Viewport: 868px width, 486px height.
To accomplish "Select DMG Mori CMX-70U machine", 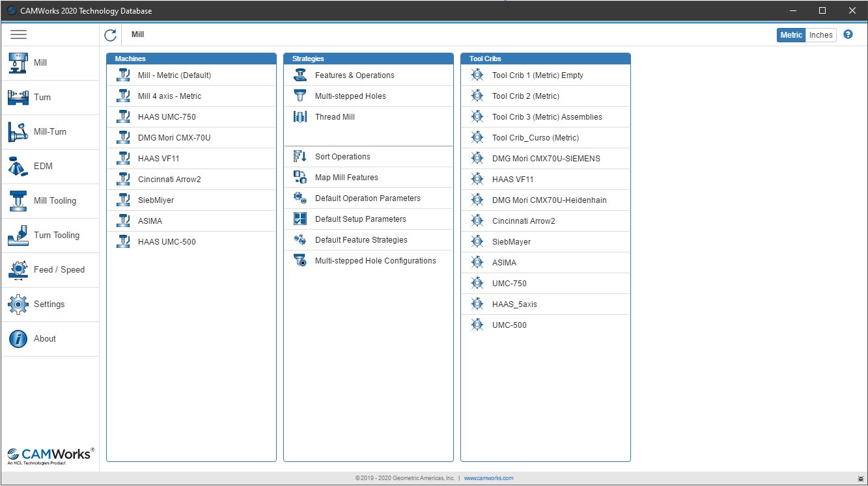I will coord(191,138).
